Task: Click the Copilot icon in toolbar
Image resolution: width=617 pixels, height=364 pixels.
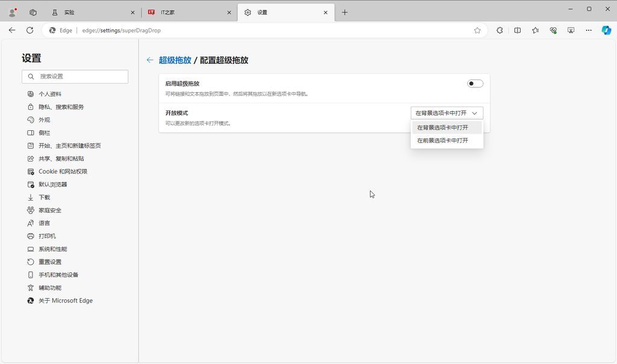Action: 606,30
